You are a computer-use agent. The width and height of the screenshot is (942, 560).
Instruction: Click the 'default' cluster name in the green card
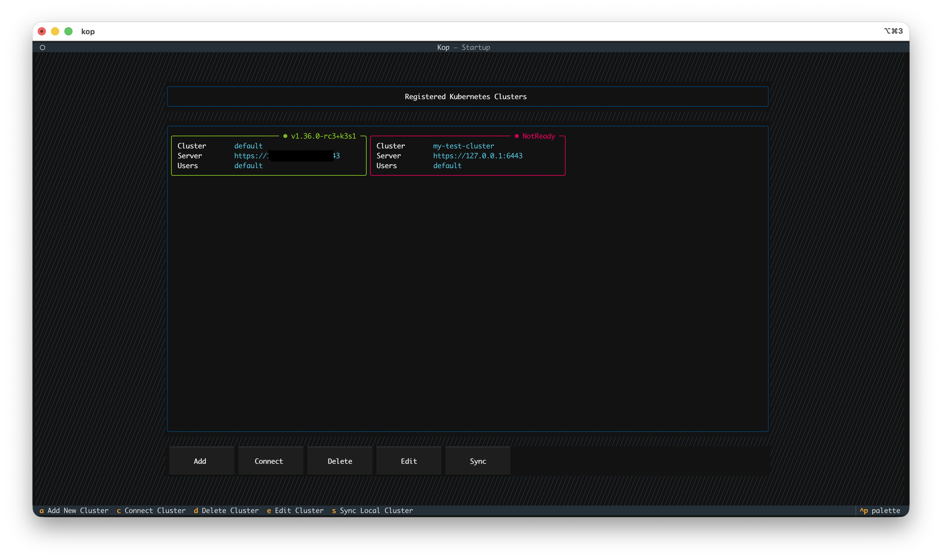point(248,146)
